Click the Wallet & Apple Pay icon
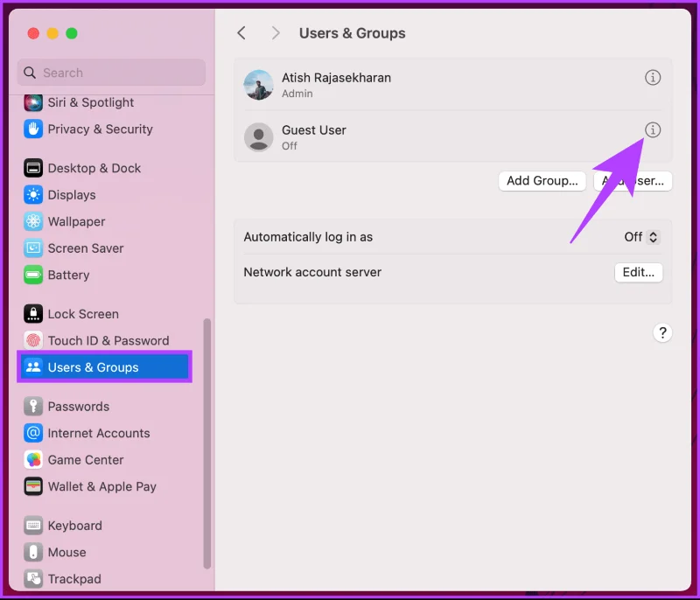 [x=33, y=486]
